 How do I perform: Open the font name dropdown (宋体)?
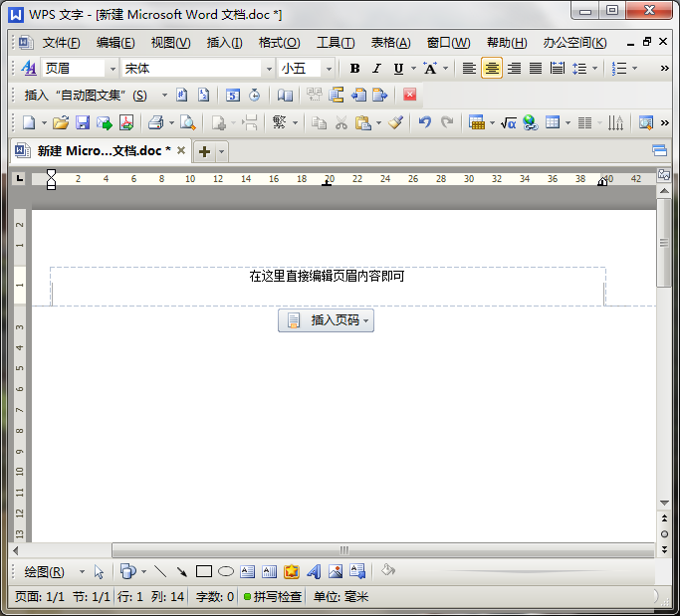[268, 69]
